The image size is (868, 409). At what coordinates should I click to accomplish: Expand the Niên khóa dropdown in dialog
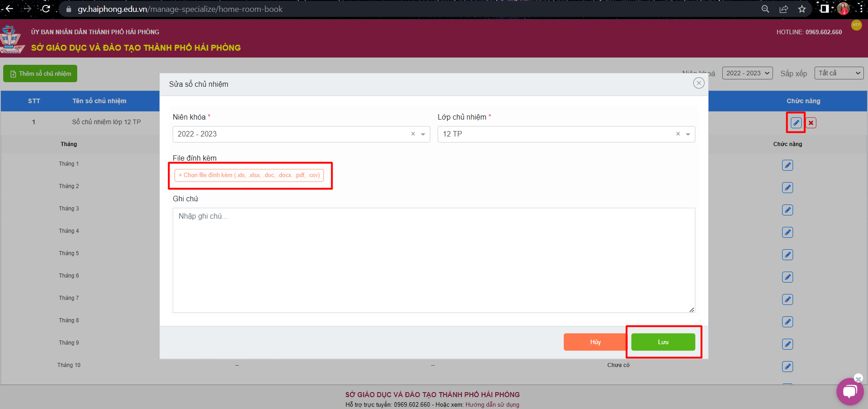click(423, 134)
